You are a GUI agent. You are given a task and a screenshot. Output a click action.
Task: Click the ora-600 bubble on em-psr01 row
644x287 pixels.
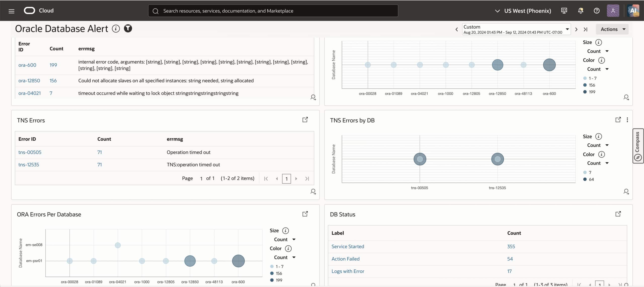point(238,261)
